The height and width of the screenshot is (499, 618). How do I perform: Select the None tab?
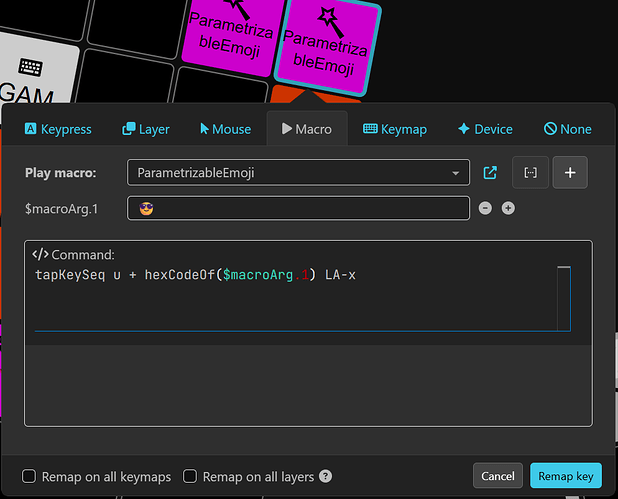567,129
